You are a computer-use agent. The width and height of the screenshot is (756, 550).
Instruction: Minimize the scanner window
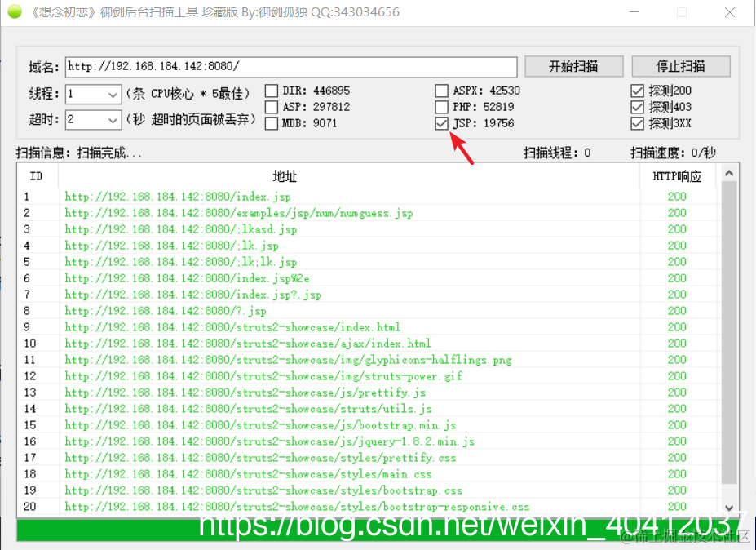point(634,12)
